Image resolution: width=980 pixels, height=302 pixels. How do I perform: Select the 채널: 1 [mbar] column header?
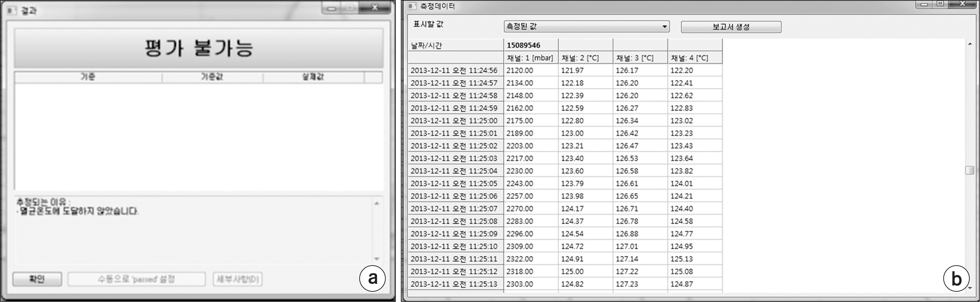pos(530,58)
